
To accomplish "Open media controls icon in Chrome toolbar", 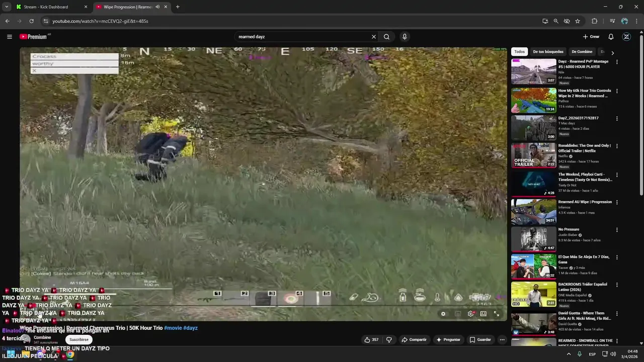I will 612,21.
